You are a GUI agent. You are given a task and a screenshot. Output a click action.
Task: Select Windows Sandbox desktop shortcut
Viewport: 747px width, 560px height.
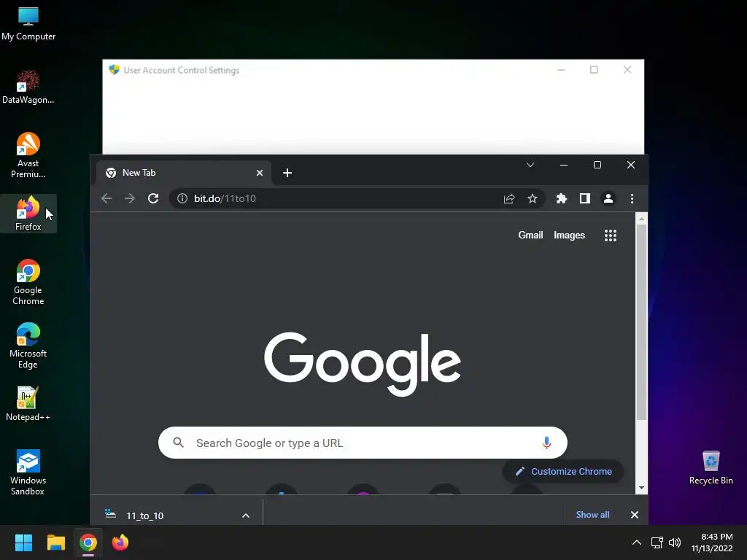coord(28,472)
